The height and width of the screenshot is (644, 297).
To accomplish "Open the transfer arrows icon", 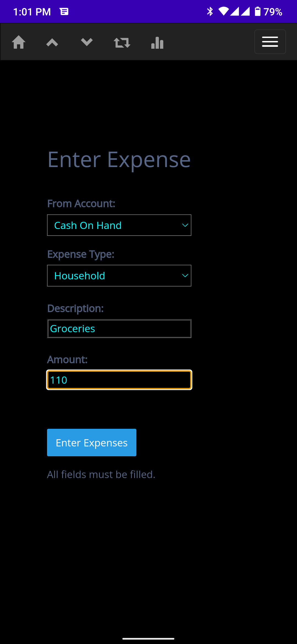I will [122, 43].
